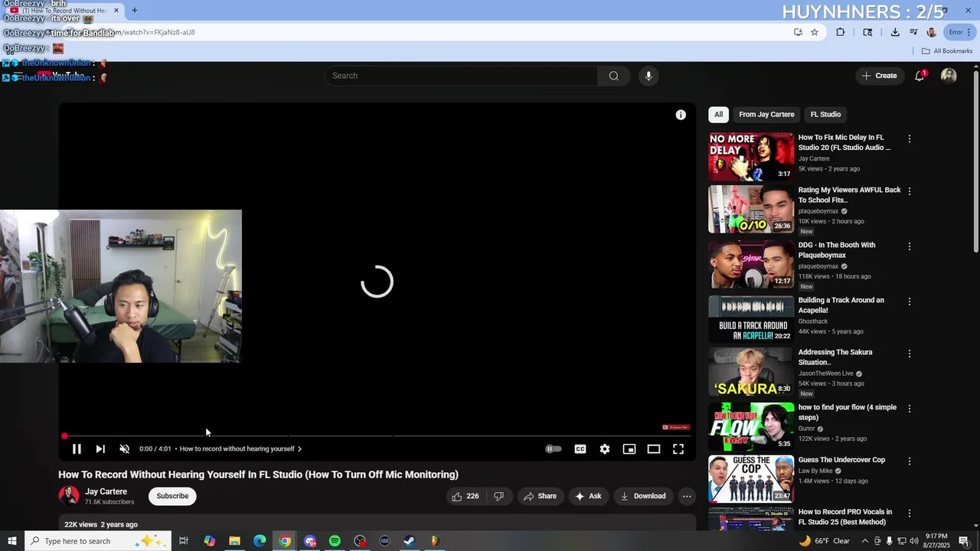
Task: Open options for Sakura Situation video
Action: [x=910, y=354]
